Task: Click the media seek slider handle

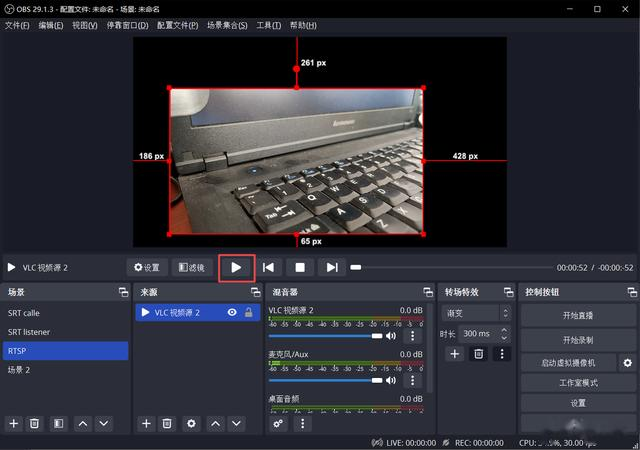Action: click(x=356, y=267)
